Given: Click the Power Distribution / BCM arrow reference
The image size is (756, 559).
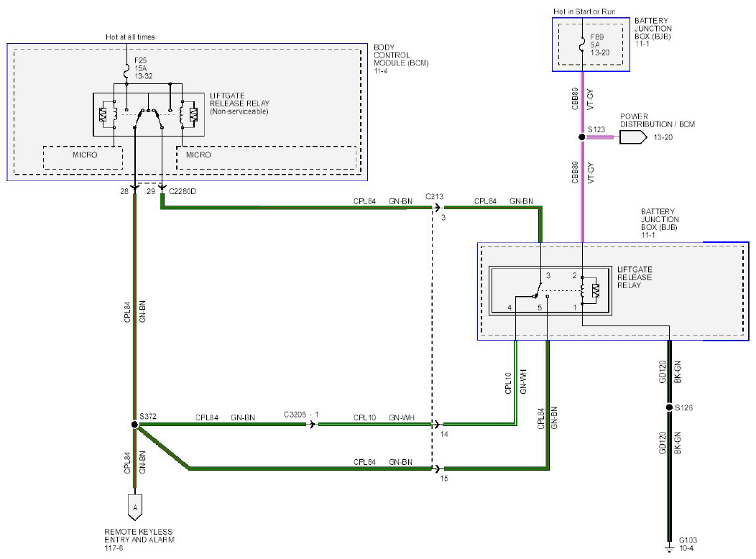Looking at the screenshot, I should coord(633,137).
